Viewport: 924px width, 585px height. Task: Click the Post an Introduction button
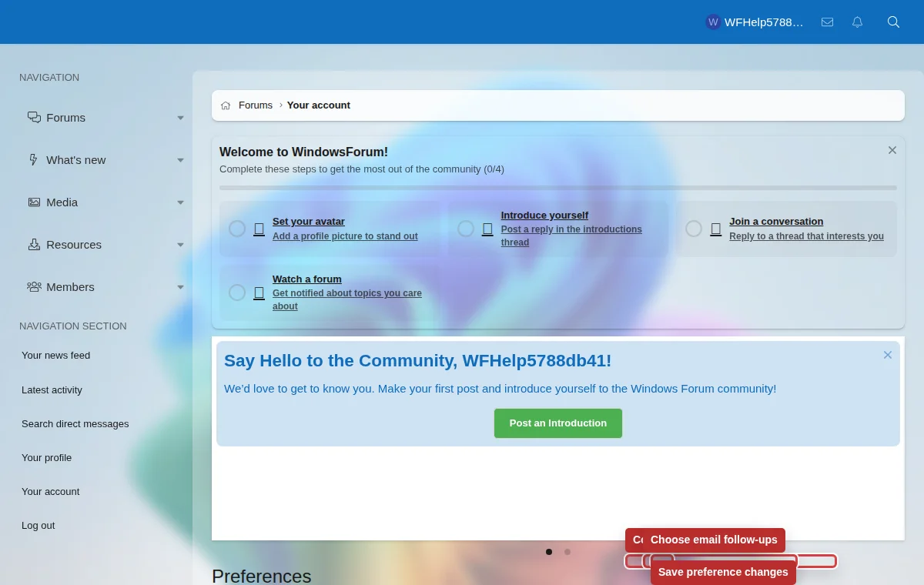(558, 423)
